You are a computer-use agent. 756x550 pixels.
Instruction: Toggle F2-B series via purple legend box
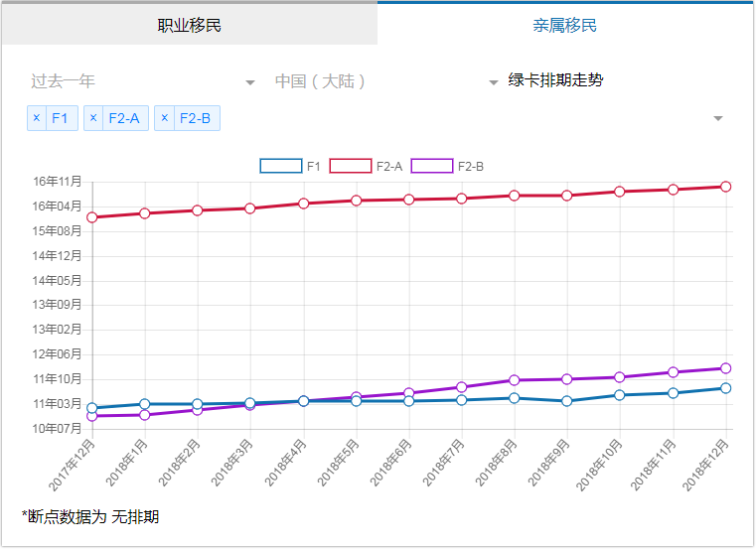click(x=432, y=166)
